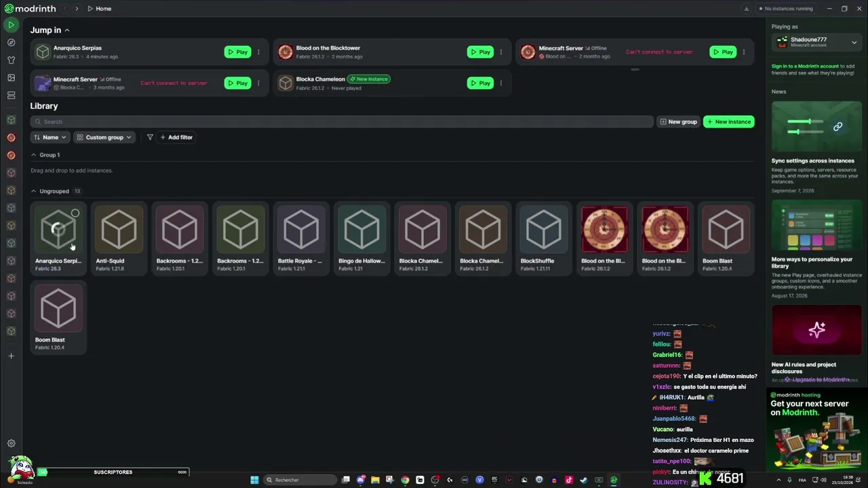Click the New instance button
Viewport: 868px width, 488px height.
pos(728,122)
